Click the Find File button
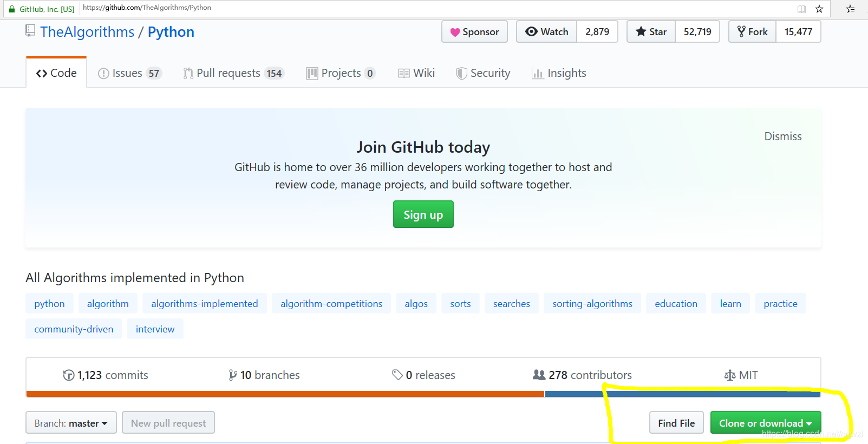Screen dimensions: 868x444 (676, 423)
